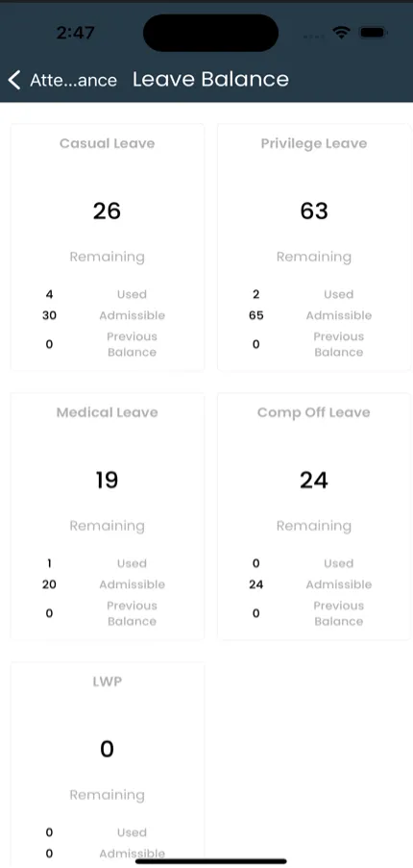Screen dimensions: 413x868
Task: Tap the Leave Balance title
Action: pos(210,79)
